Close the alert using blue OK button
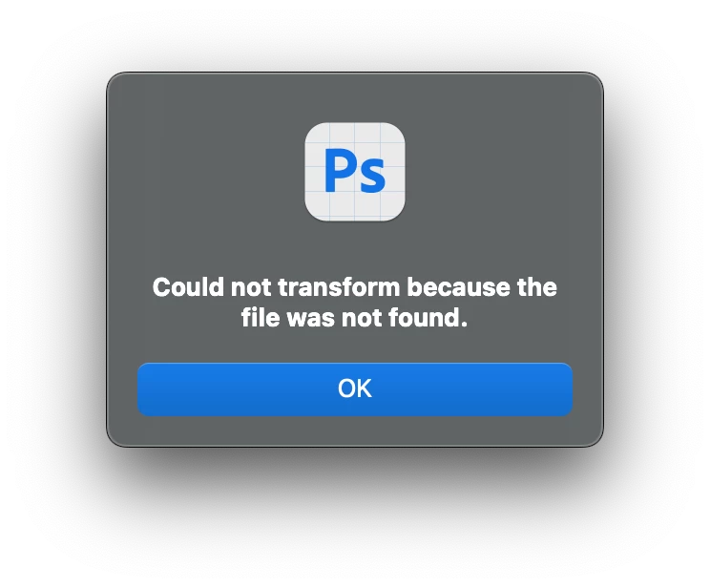Image resolution: width=710 pixels, height=588 pixels. click(x=355, y=389)
